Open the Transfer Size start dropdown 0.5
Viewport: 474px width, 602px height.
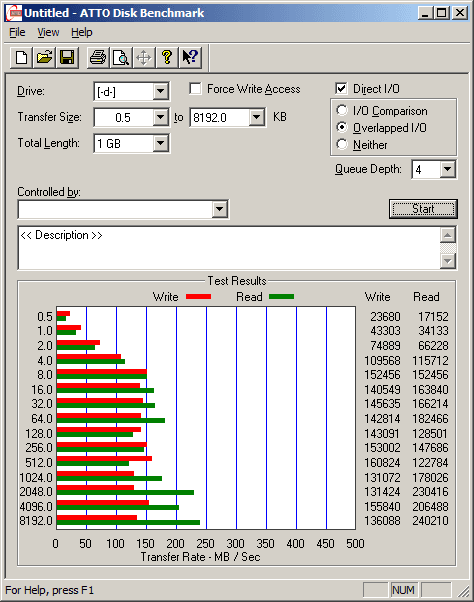[x=160, y=117]
